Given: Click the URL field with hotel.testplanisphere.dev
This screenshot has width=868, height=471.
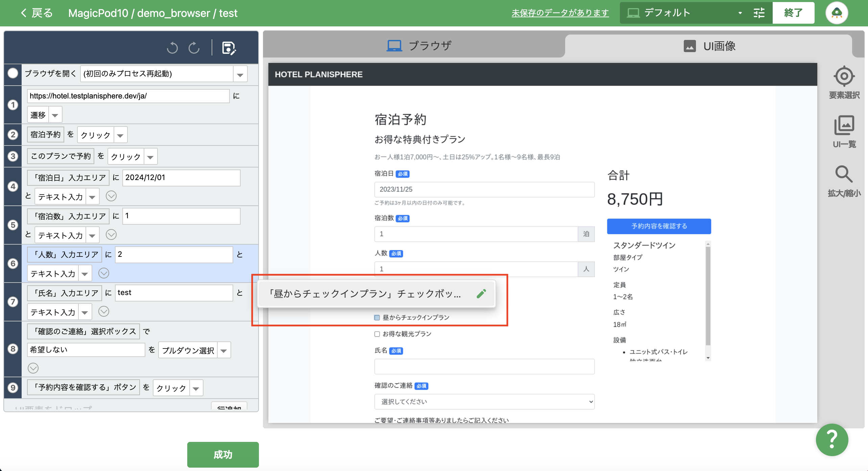Looking at the screenshot, I should pos(128,96).
